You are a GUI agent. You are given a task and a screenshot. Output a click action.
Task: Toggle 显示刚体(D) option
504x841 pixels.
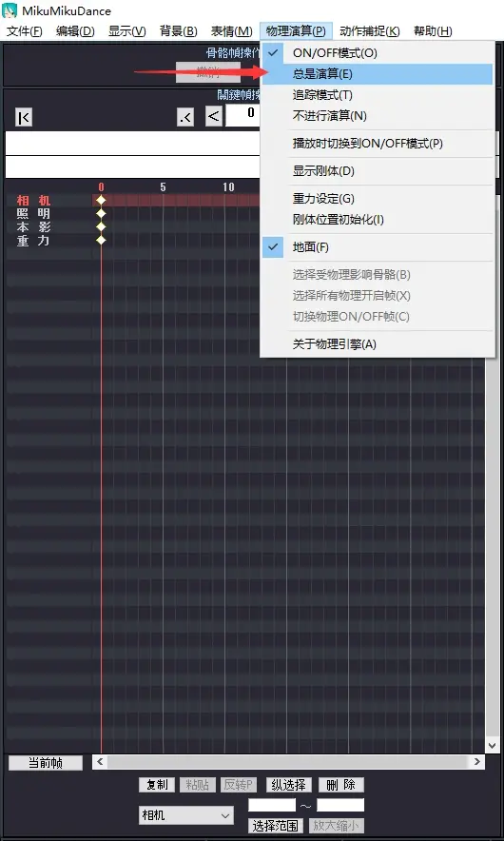(x=378, y=171)
